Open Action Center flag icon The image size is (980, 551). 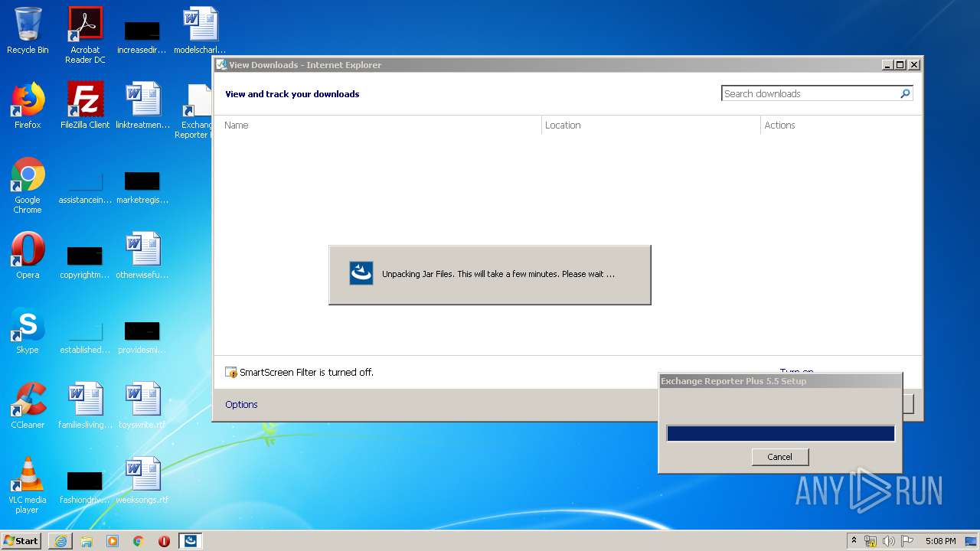point(907,541)
